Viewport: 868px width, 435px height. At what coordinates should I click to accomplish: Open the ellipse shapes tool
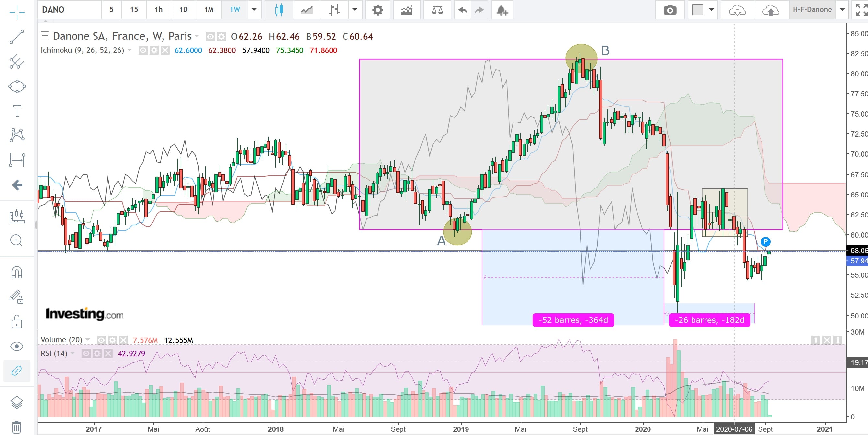17,86
